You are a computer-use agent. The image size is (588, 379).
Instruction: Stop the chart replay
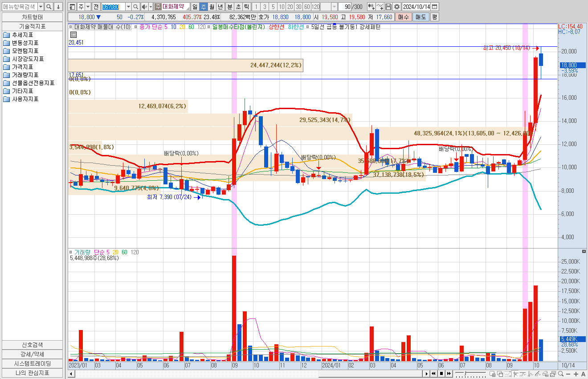441,374
